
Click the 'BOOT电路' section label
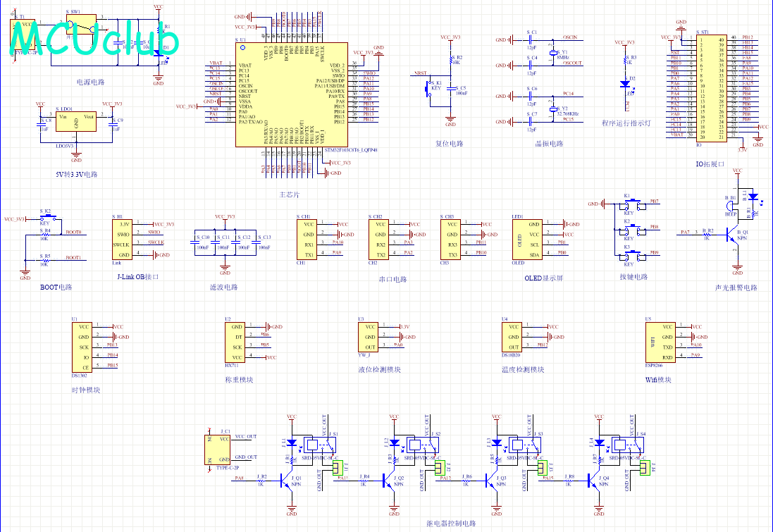pyautogui.click(x=56, y=287)
